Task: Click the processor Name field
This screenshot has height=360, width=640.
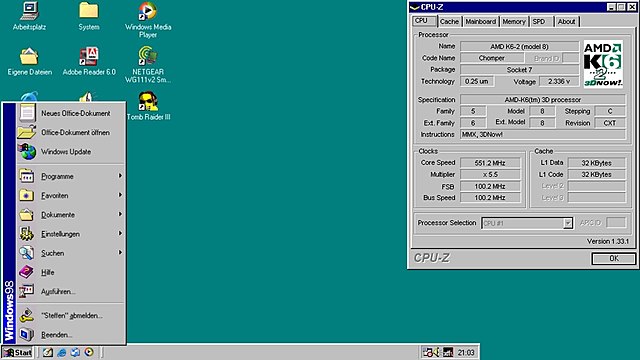Action: (519, 47)
